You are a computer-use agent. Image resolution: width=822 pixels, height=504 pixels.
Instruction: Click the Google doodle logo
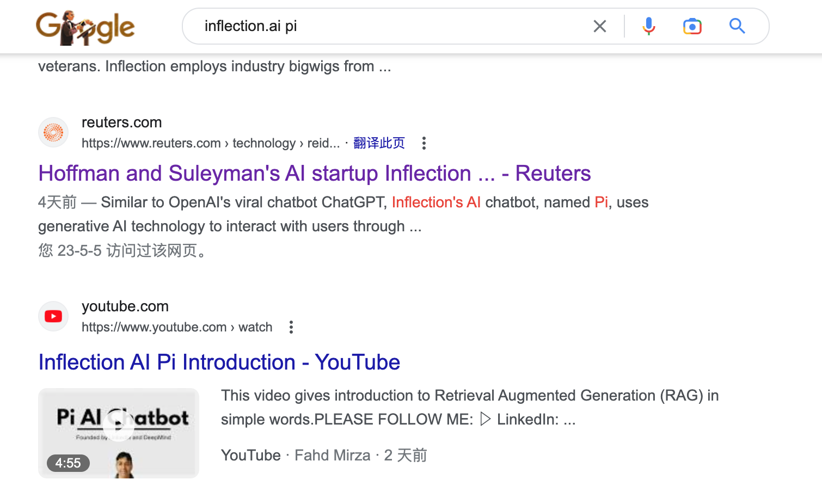85,27
